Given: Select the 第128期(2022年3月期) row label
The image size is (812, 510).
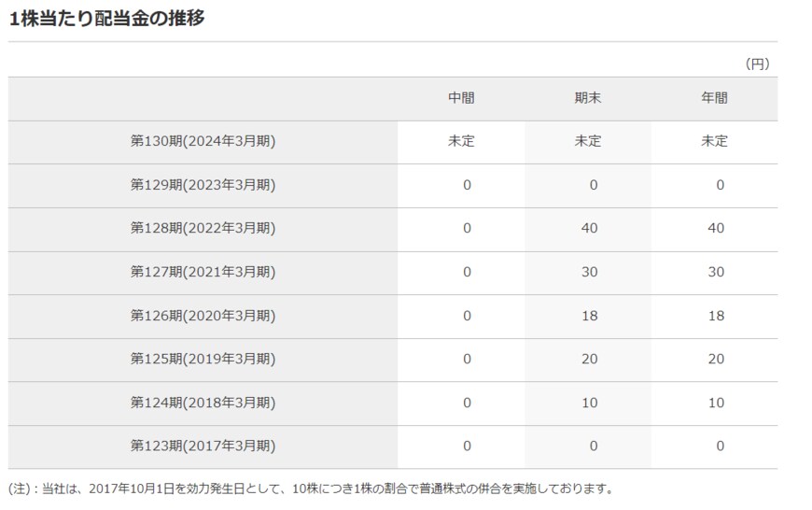Looking at the screenshot, I should [x=203, y=229].
